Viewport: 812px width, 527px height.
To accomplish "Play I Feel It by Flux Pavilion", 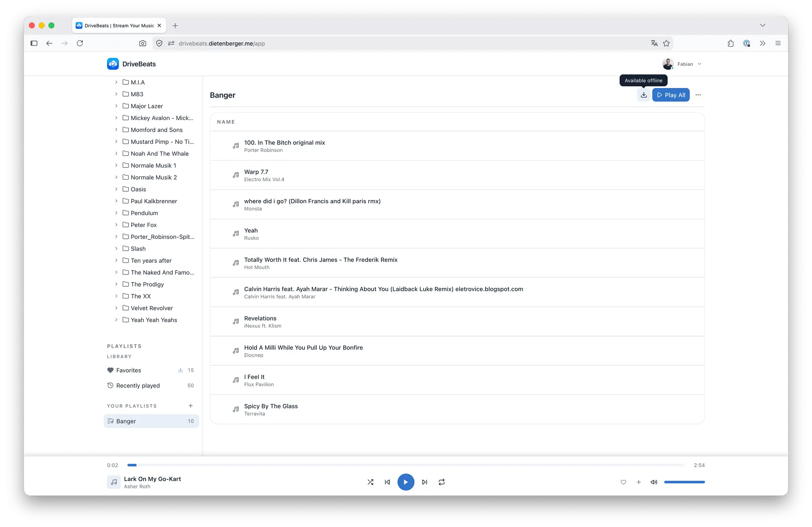I will click(x=457, y=380).
